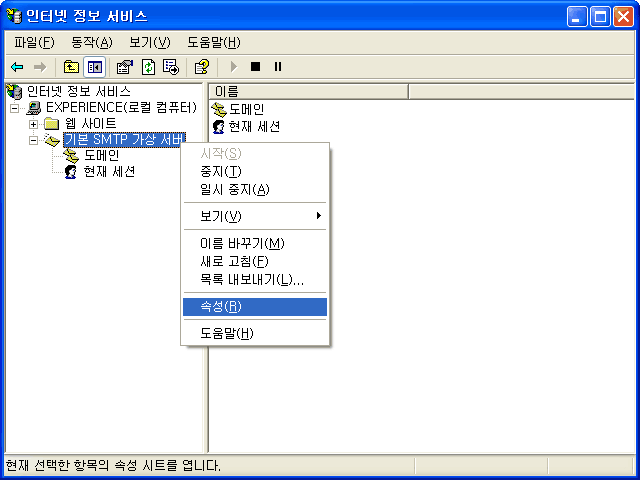The width and height of the screenshot is (640, 480).
Task: Click the Help toolbar icon
Action: [201, 67]
